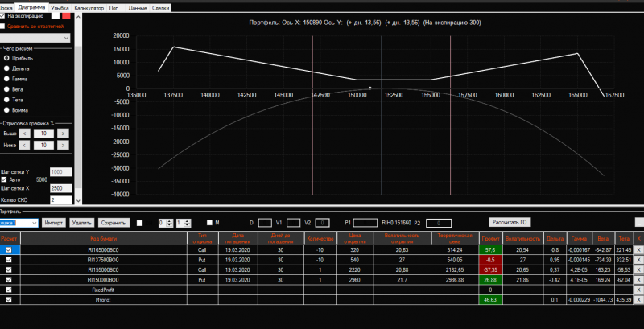This screenshot has width=644, height=329.
Task: Click the opening price cell 2220
Action: pos(355,269)
